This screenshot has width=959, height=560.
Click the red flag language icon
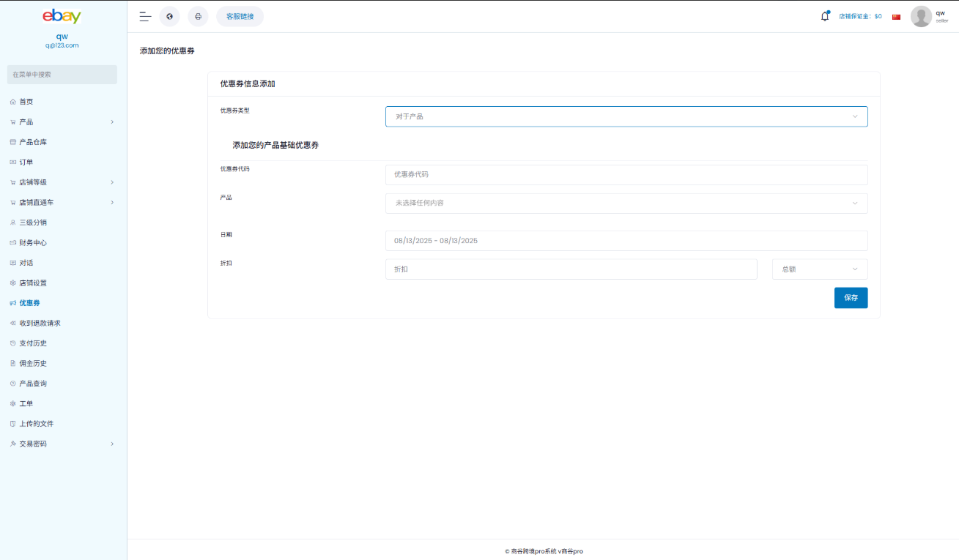[x=896, y=17]
